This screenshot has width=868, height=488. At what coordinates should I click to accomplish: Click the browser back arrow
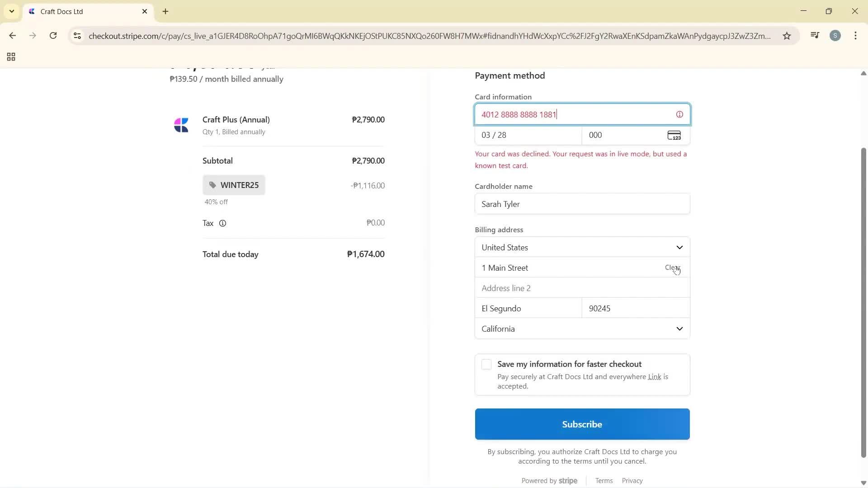(x=13, y=36)
